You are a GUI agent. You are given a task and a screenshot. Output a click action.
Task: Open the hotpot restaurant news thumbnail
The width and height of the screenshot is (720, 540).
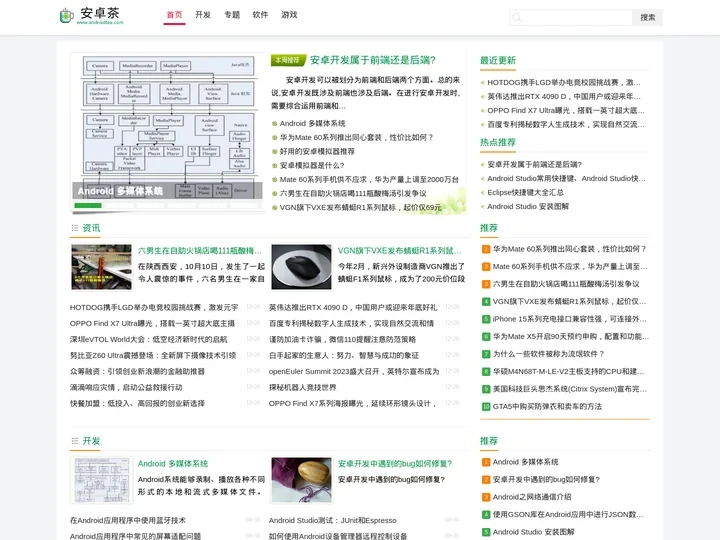pos(101,267)
